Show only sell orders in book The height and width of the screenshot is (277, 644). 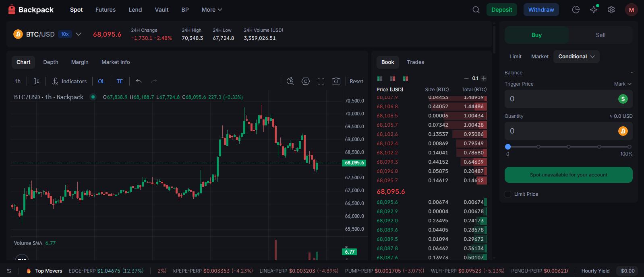pyautogui.click(x=393, y=78)
